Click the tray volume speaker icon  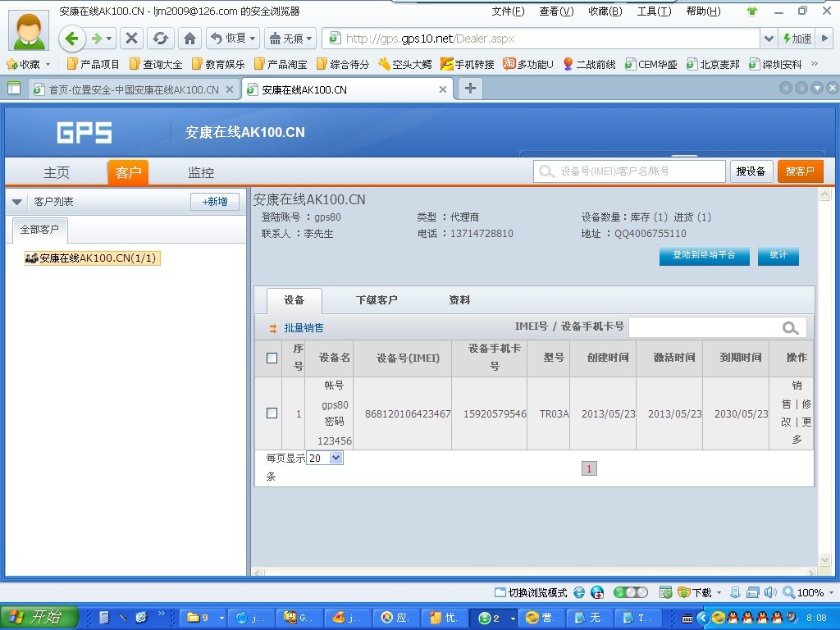[x=792, y=618]
